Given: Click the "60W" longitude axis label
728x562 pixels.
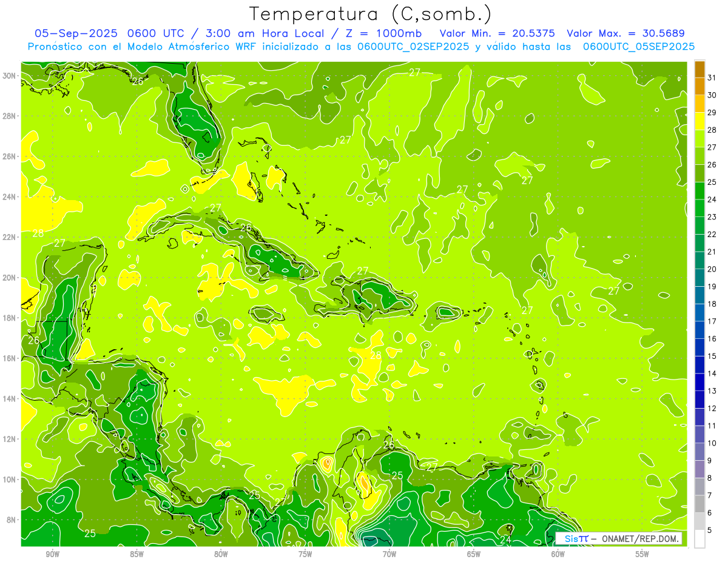Looking at the screenshot, I should click(558, 554).
